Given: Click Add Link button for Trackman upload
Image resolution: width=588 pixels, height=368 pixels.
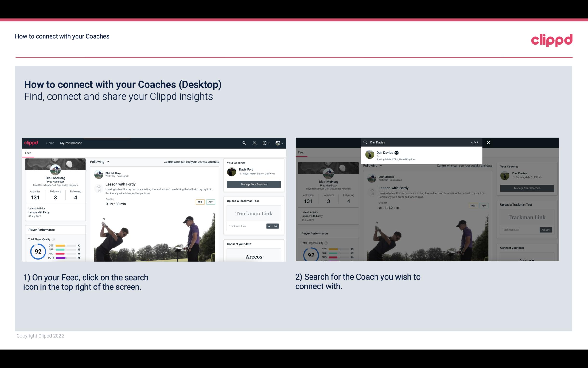Looking at the screenshot, I should coord(273,226).
